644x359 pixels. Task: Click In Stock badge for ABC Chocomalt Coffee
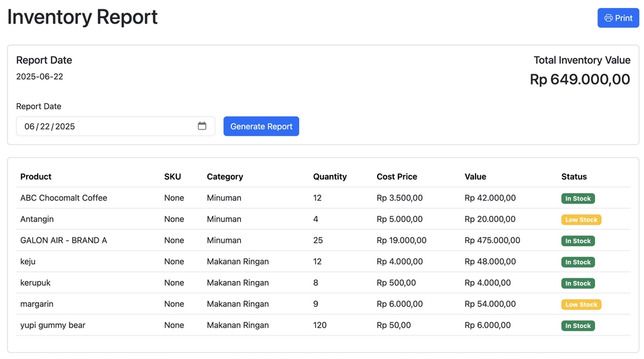pos(578,199)
